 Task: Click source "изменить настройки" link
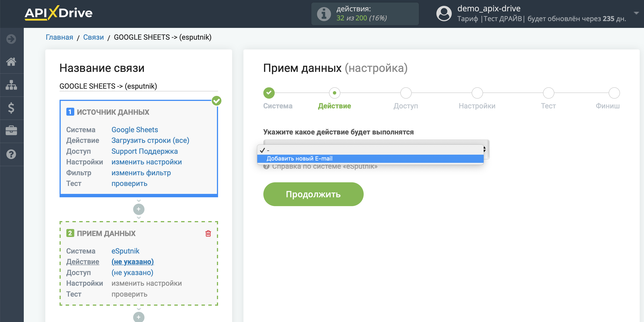tap(147, 162)
